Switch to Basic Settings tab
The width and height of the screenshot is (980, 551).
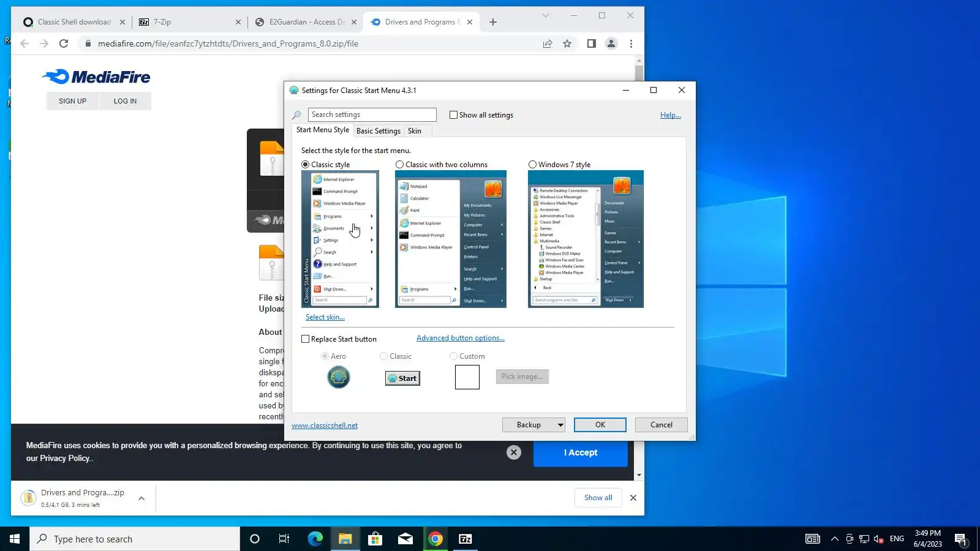(379, 131)
